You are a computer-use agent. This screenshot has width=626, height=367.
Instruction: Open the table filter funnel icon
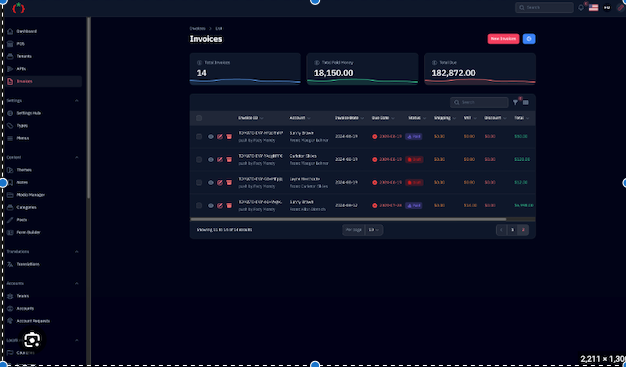coord(515,102)
